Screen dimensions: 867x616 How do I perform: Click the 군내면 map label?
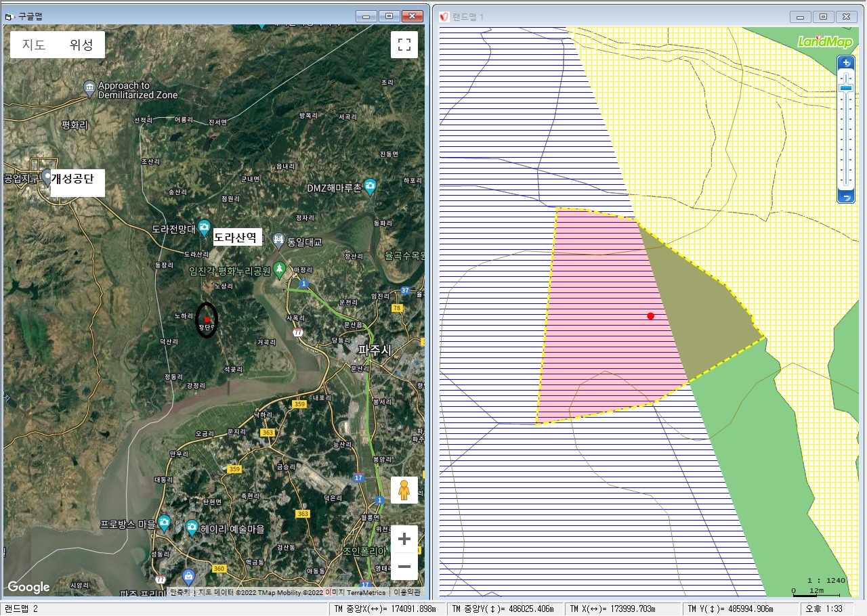[x=251, y=179]
